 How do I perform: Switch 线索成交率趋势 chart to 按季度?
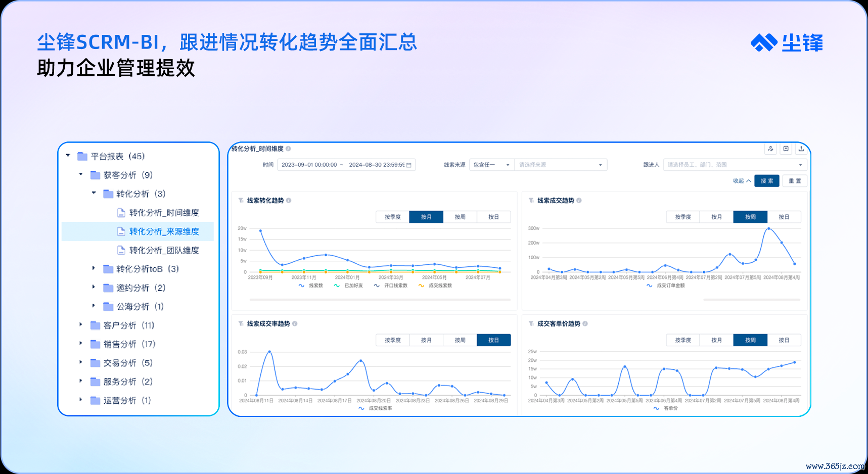393,340
